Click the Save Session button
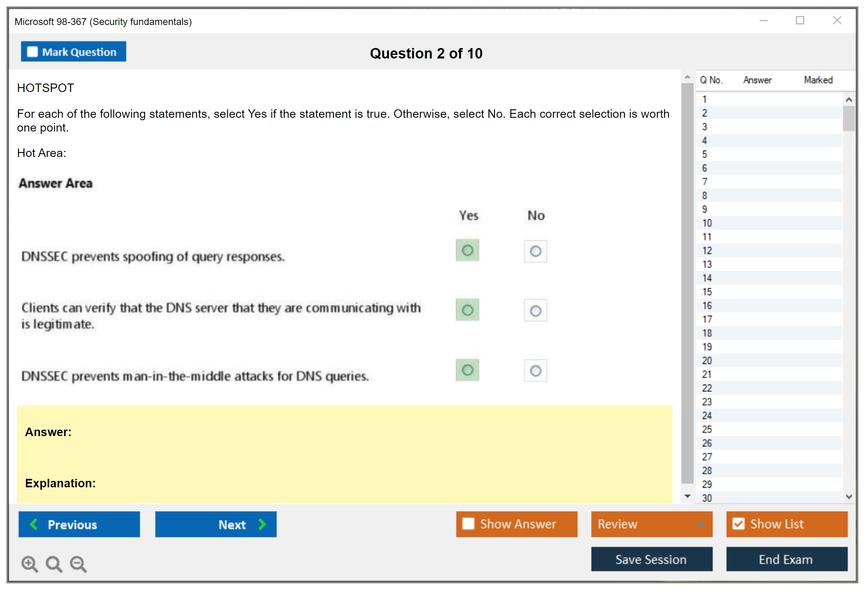 [651, 559]
